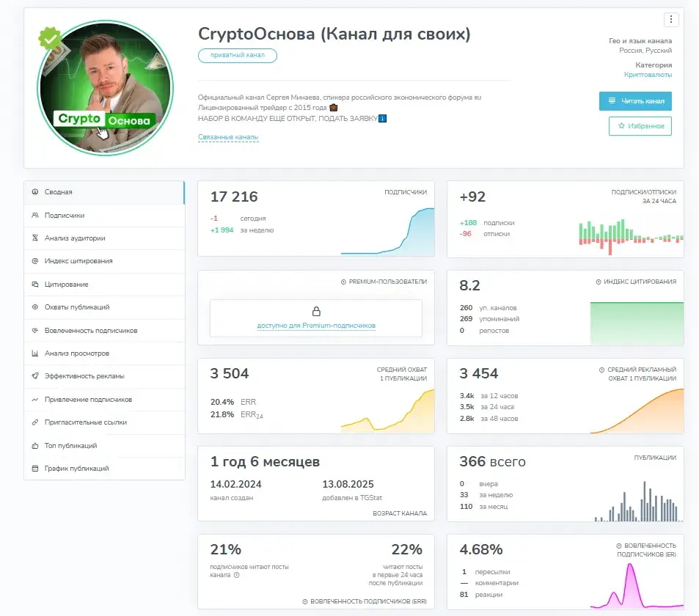Open Анализ просмотров menu item

coord(104,353)
